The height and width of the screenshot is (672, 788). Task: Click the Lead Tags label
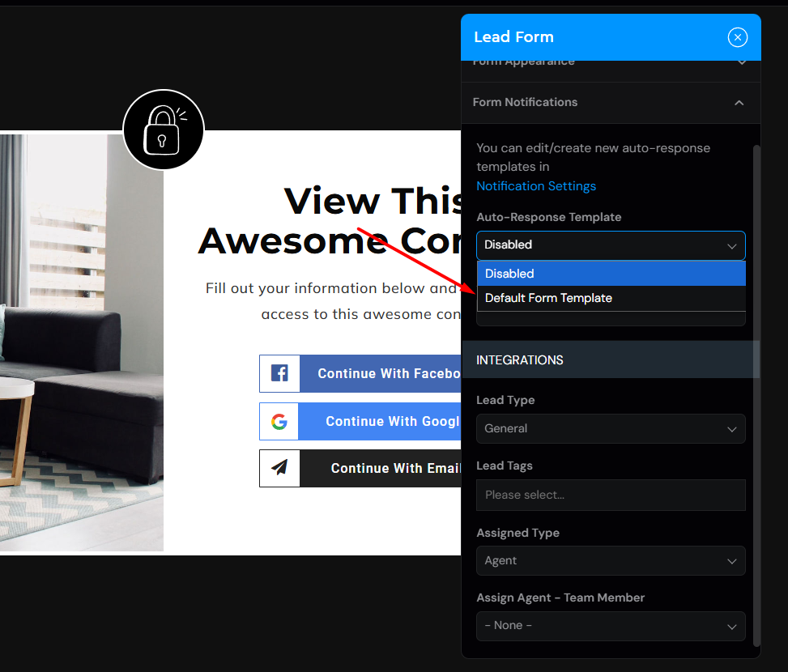[504, 466]
